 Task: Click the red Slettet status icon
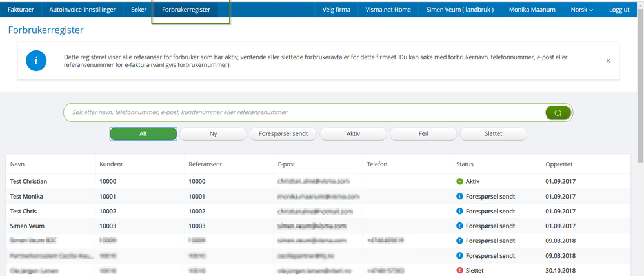pyautogui.click(x=459, y=270)
